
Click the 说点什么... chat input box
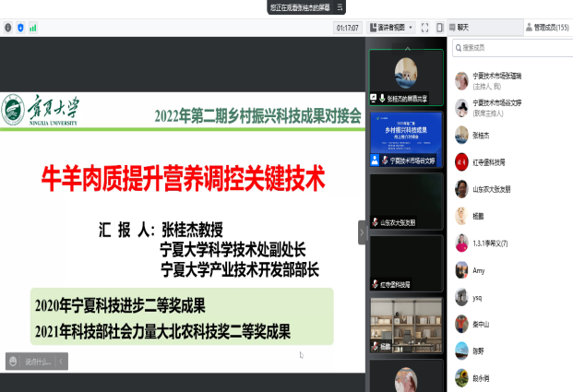click(x=38, y=362)
